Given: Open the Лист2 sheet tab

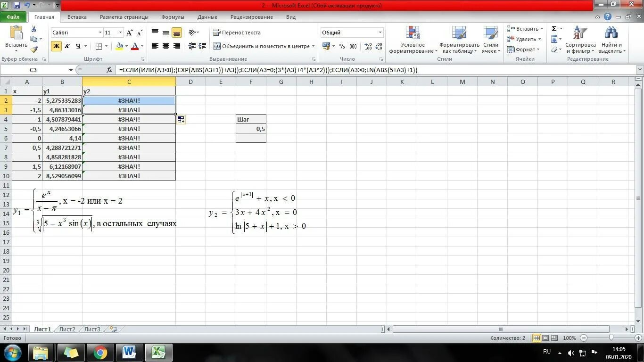Looking at the screenshot, I should coord(67,329).
